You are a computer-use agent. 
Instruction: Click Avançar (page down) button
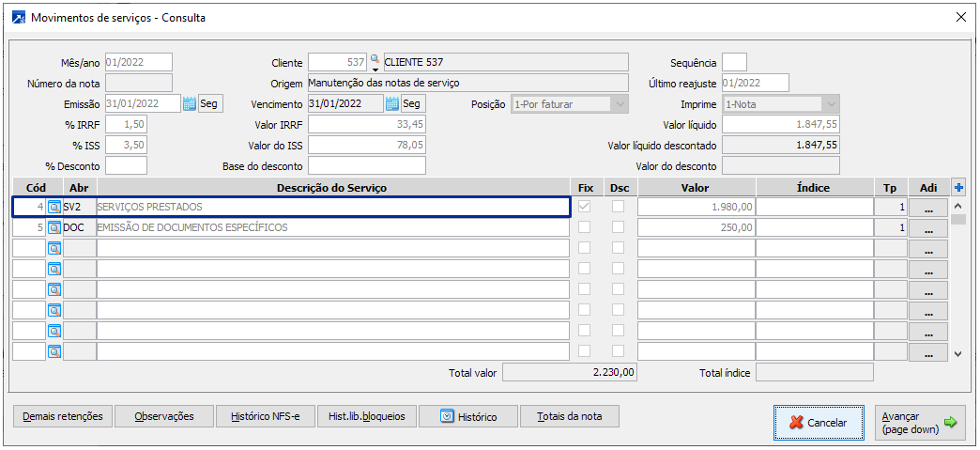[920, 423]
